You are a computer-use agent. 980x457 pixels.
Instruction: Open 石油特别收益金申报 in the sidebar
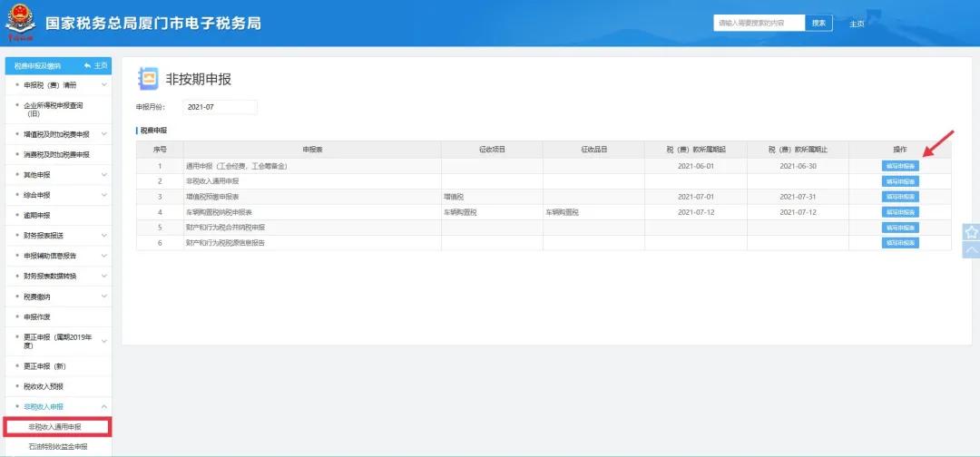click(x=58, y=446)
